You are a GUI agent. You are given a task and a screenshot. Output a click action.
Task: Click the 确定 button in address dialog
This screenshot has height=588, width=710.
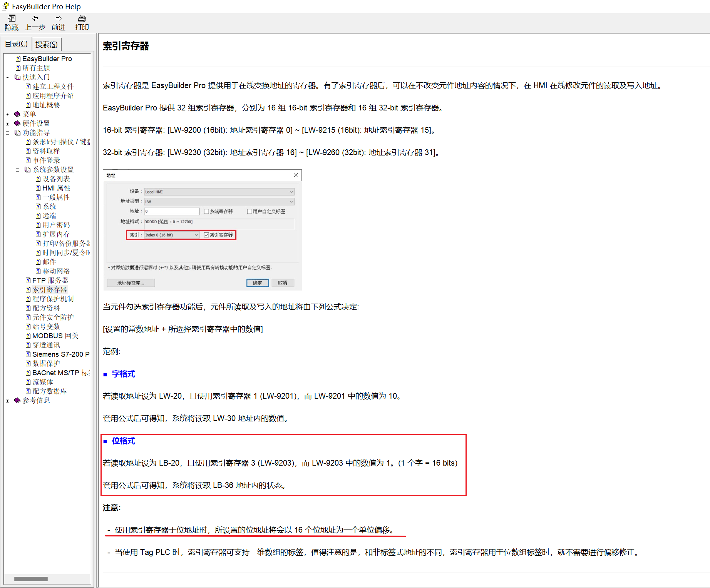[257, 283]
